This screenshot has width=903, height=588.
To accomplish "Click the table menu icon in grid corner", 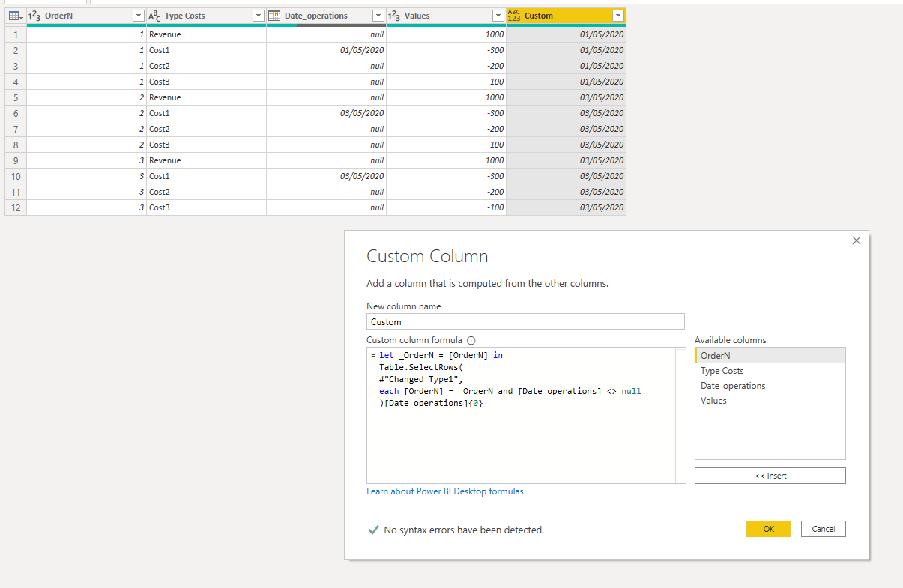I will point(15,16).
